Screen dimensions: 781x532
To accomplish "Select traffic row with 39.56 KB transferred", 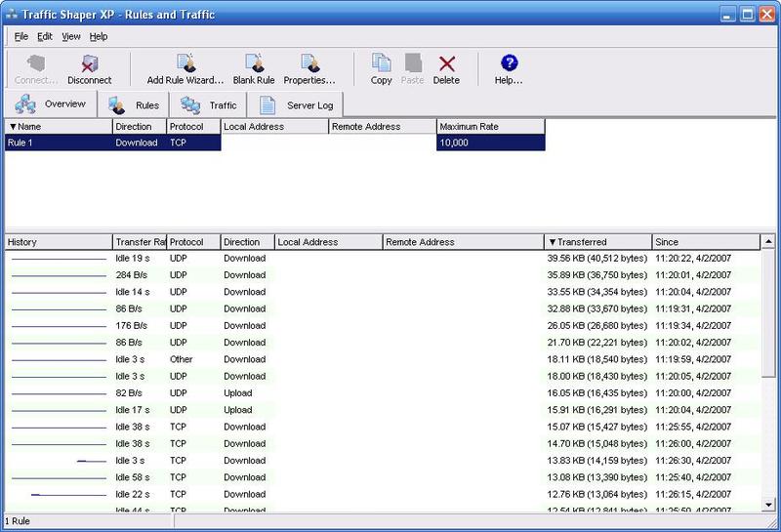I will tap(383, 258).
